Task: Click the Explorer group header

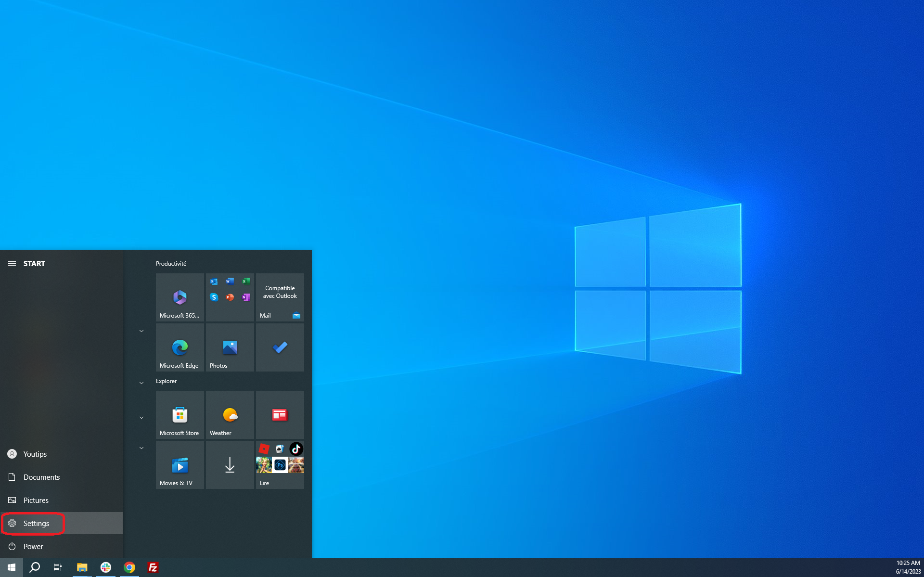Action: pyautogui.click(x=166, y=381)
